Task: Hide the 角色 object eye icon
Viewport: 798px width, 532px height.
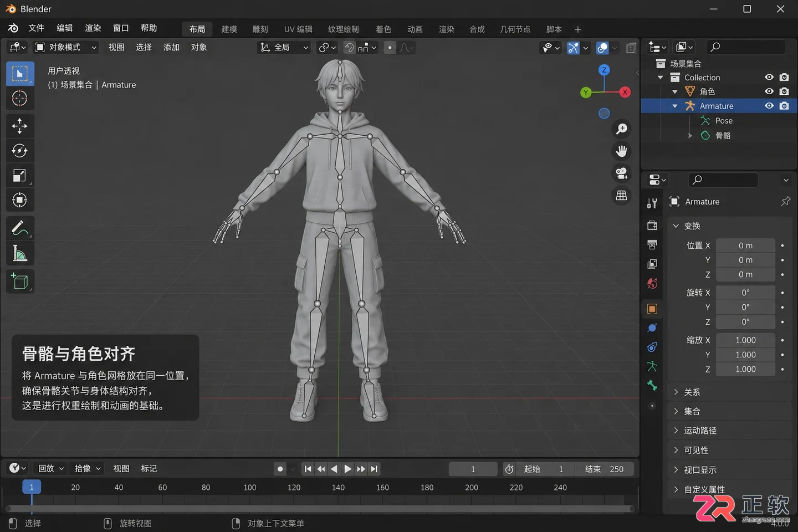Action: (x=769, y=91)
